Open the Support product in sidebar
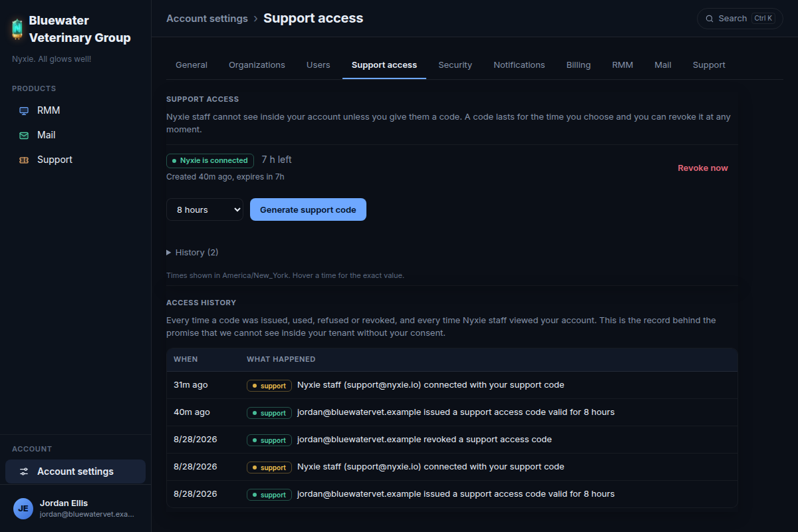 tap(75, 160)
